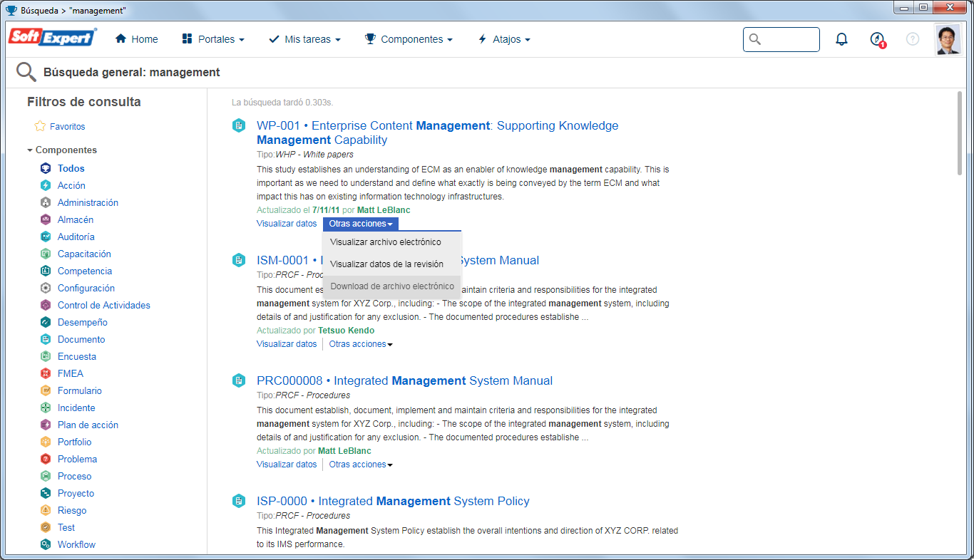Click the SoftExpert logo
Viewport: 974px width, 560px height.
click(x=53, y=37)
